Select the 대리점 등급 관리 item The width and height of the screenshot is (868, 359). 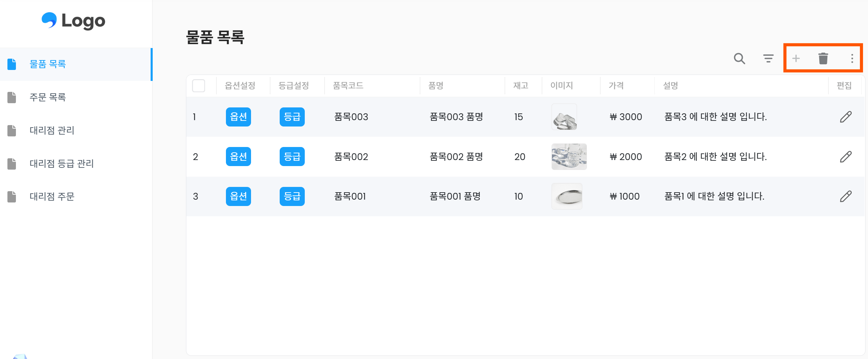point(62,164)
